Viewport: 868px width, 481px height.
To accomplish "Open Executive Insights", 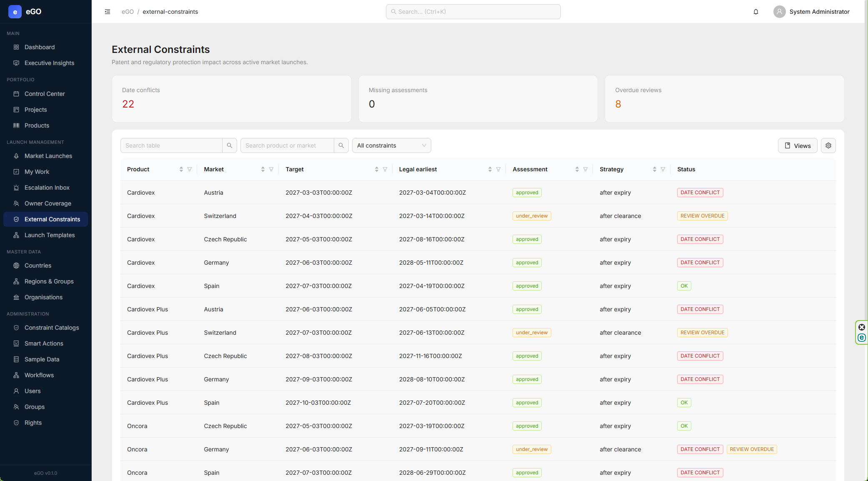I will click(46, 63).
